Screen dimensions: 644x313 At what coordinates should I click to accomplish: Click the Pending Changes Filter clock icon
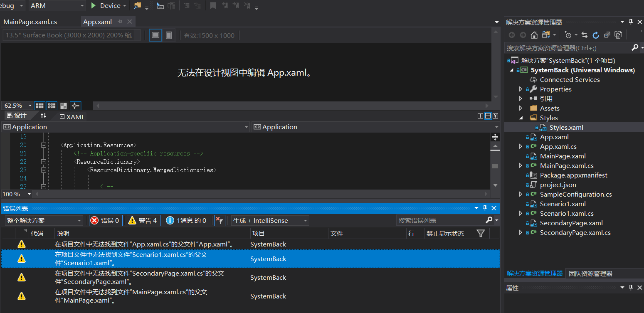[x=568, y=35]
